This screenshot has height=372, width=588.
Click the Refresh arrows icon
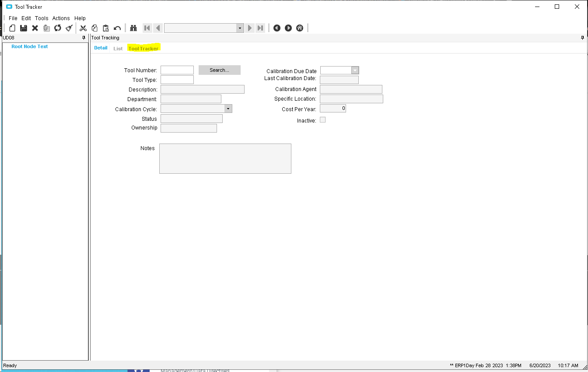tap(58, 28)
